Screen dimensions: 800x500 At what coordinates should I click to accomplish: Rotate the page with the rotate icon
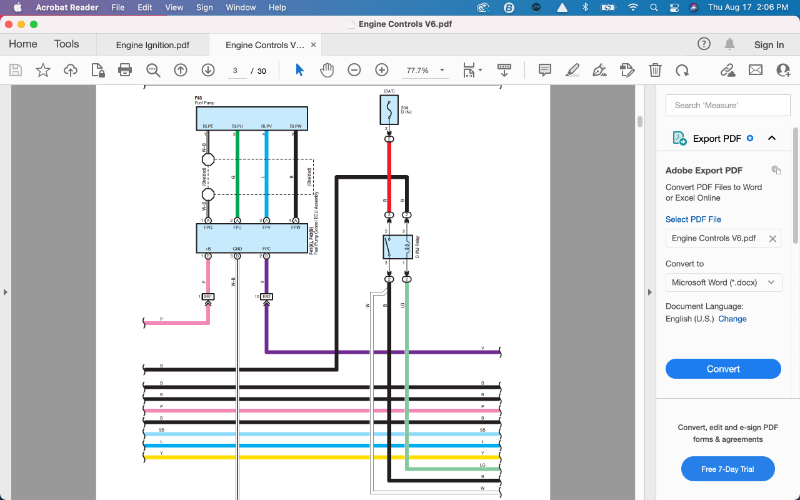(x=682, y=70)
